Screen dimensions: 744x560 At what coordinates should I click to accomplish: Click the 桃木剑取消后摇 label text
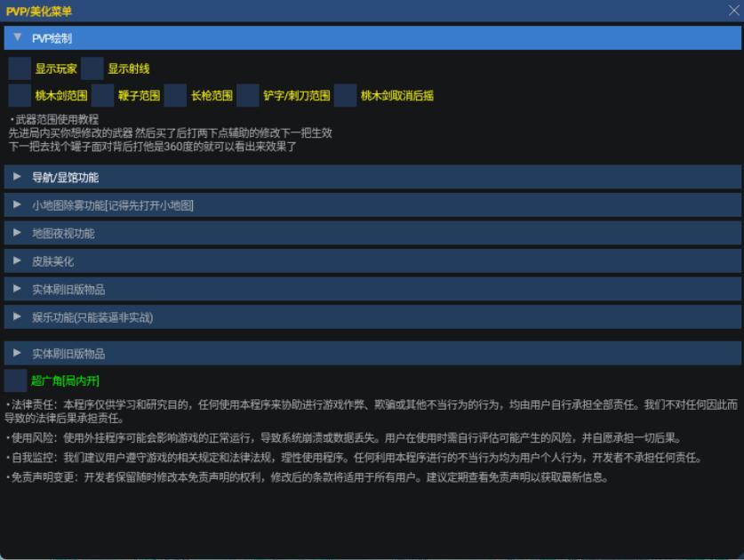396,95
